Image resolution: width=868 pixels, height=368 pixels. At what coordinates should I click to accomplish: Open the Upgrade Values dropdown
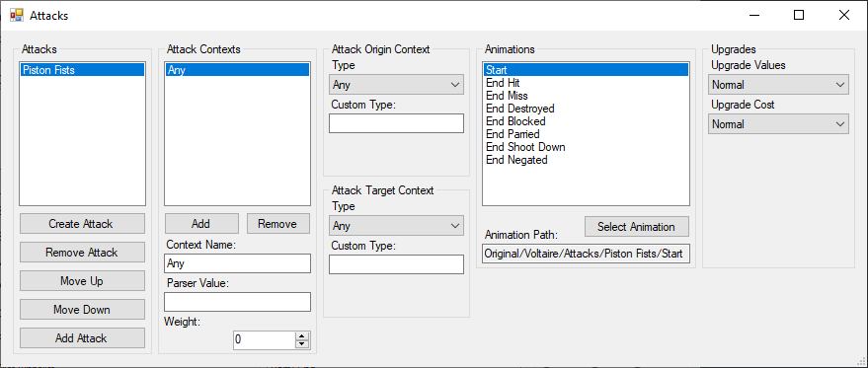point(778,85)
